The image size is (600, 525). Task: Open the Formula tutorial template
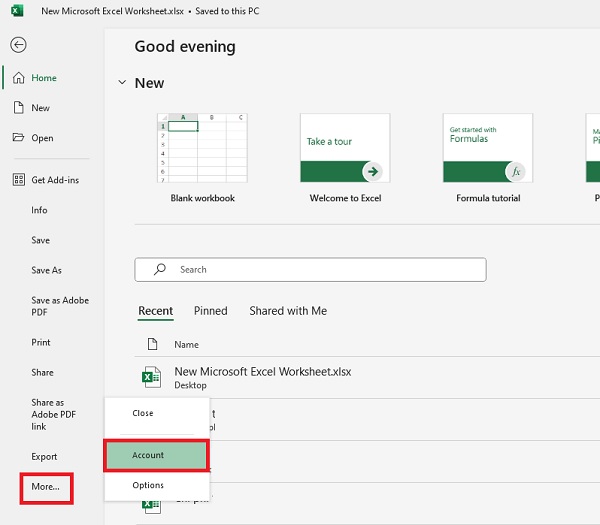(x=488, y=148)
